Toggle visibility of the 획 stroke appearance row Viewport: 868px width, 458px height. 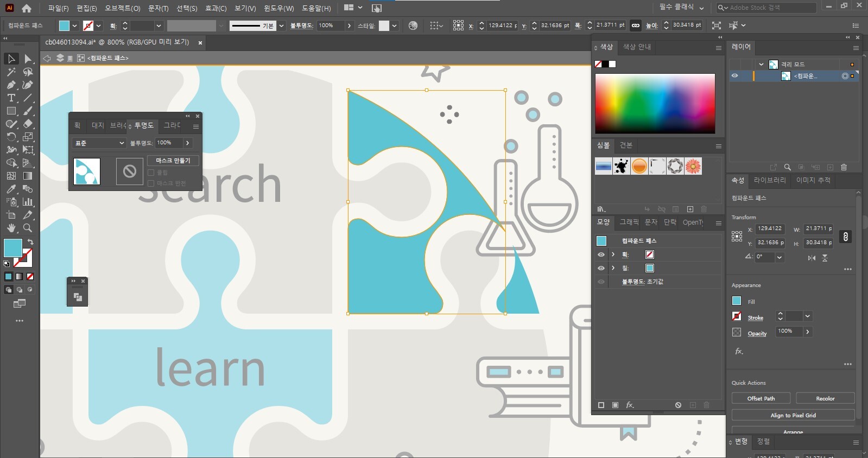pyautogui.click(x=601, y=255)
